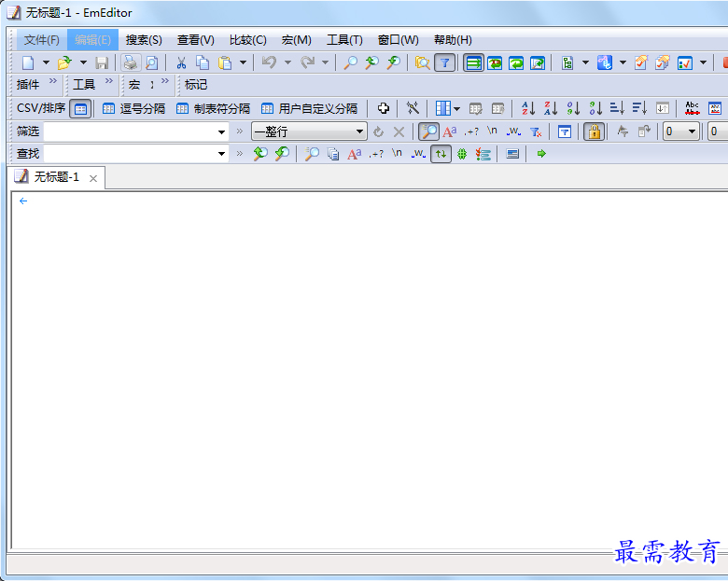Viewport: 728px width, 581px height.
Task: Click the Abc spelling check icon
Action: click(x=693, y=108)
